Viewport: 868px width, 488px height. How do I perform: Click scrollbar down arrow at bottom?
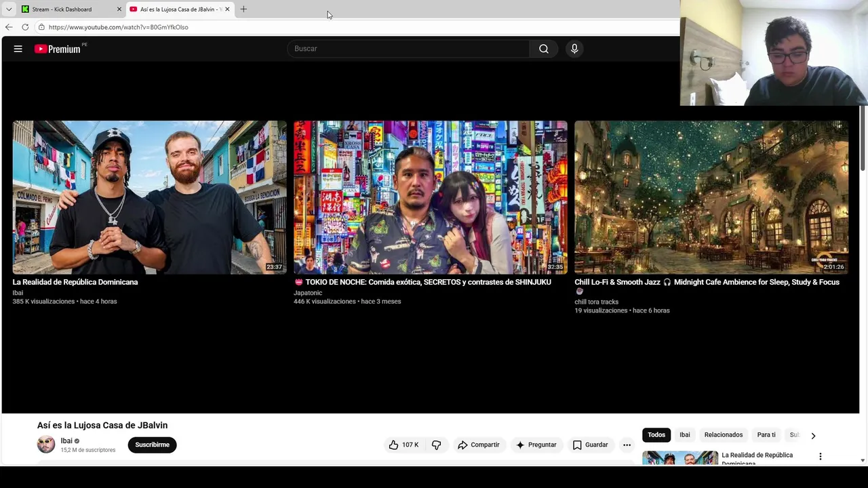click(863, 461)
